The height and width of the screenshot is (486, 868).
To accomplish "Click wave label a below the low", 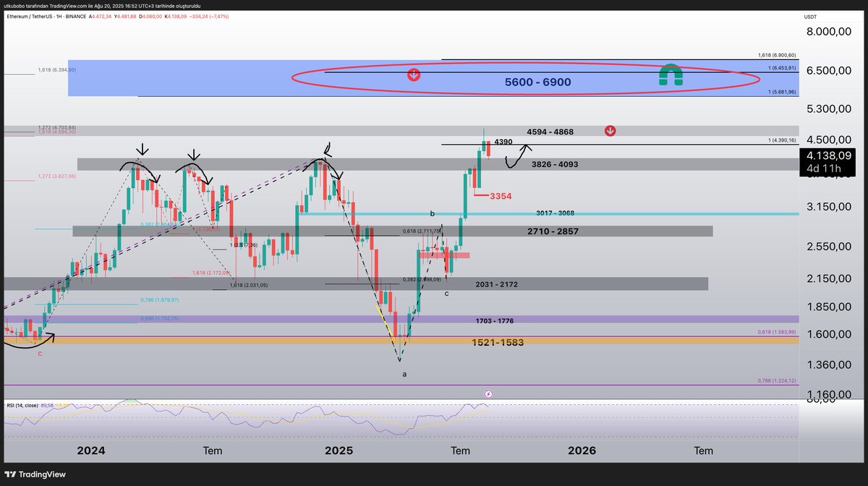I will [404, 374].
